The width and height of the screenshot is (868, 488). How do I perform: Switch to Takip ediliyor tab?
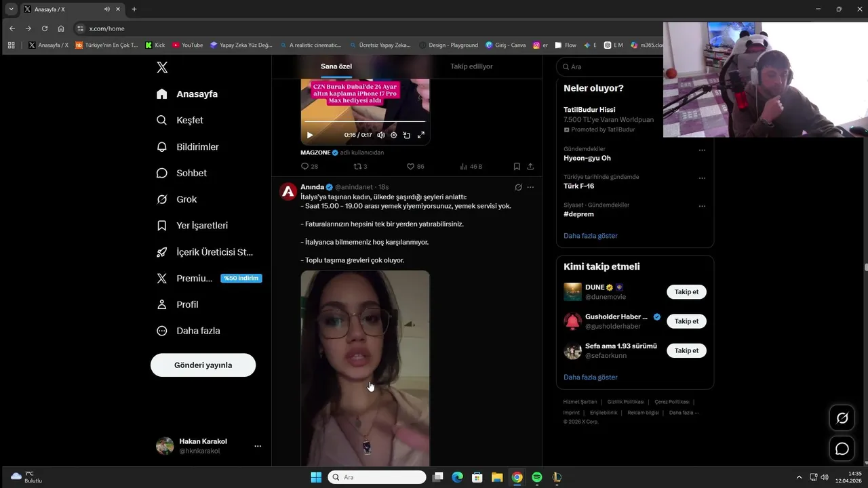click(471, 66)
